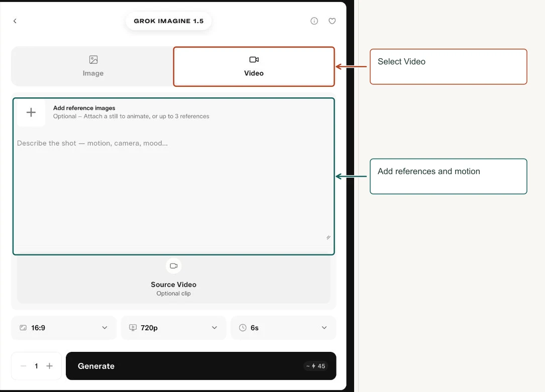Click the generation count value 1
Viewport: 545px width, 392px height.
(x=36, y=366)
